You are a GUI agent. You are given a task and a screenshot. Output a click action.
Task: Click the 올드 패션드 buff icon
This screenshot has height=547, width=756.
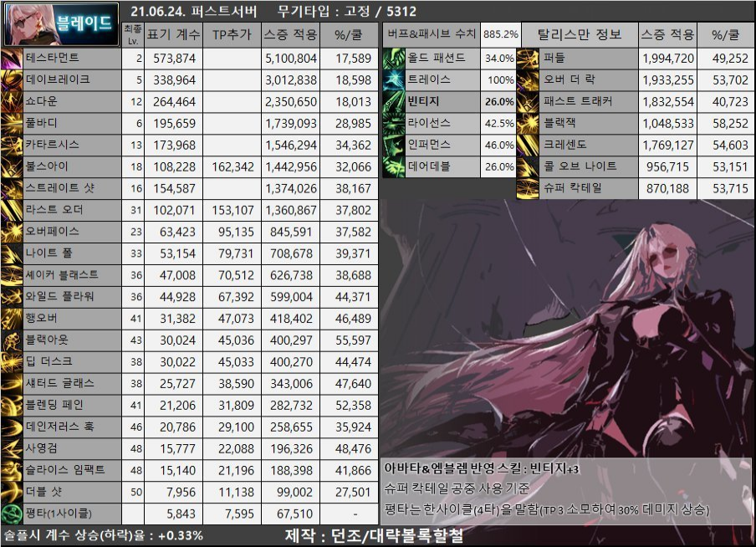[393, 59]
